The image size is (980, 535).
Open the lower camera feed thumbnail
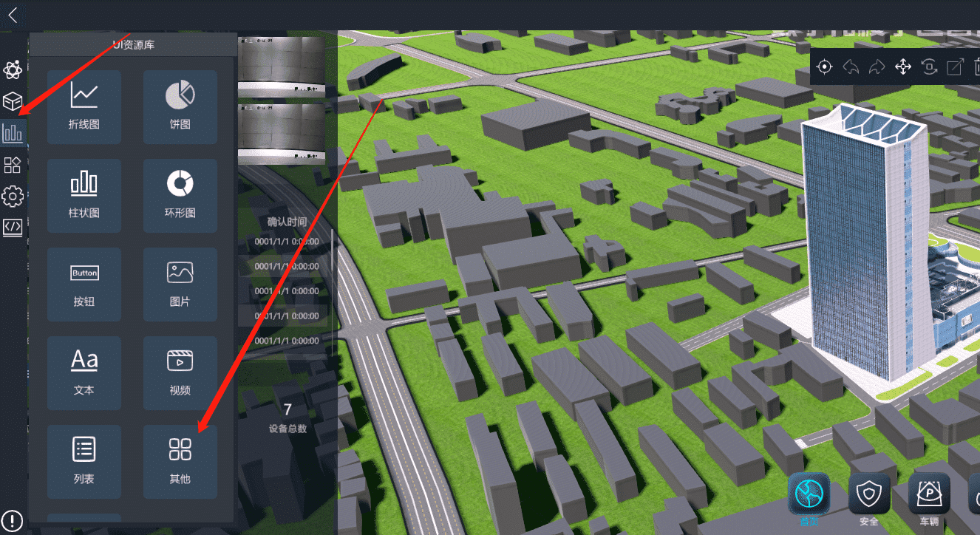282,134
